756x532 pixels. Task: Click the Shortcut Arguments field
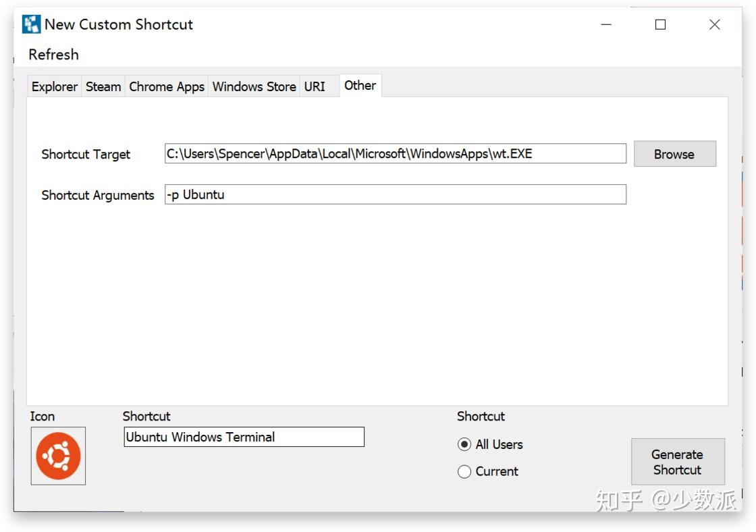pyautogui.click(x=396, y=194)
